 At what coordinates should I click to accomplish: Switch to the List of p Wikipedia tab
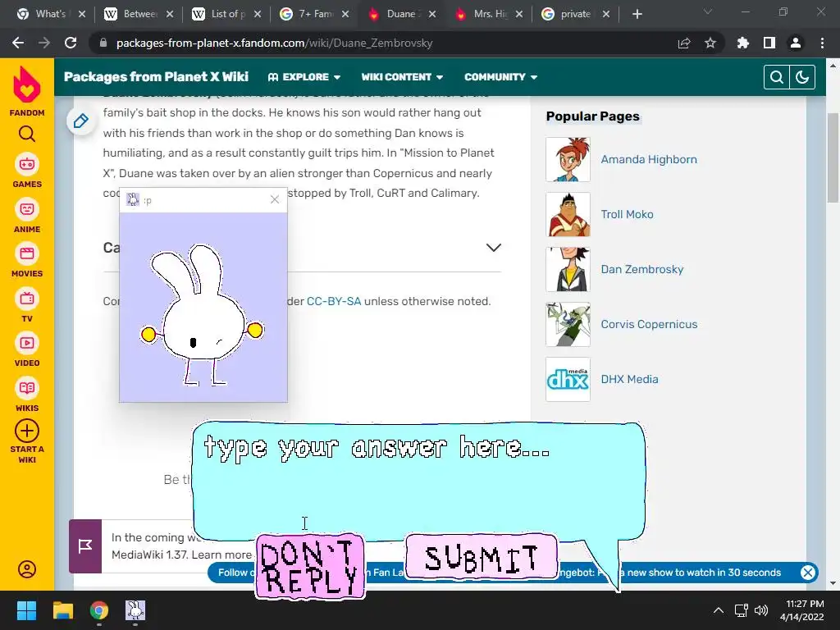pos(227,14)
